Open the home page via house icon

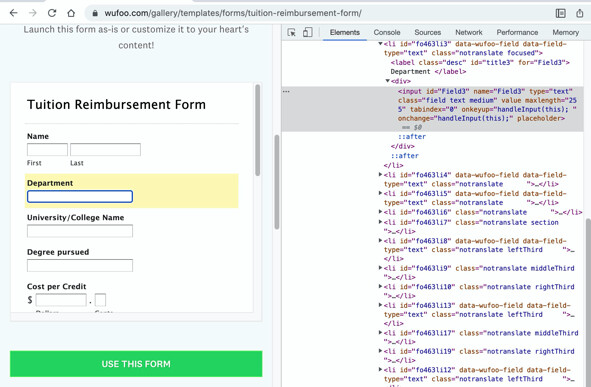tap(71, 13)
